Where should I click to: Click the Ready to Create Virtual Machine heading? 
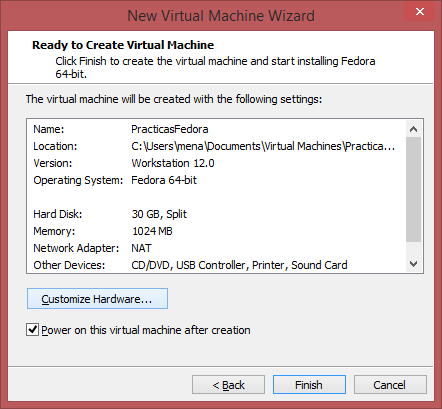(123, 45)
